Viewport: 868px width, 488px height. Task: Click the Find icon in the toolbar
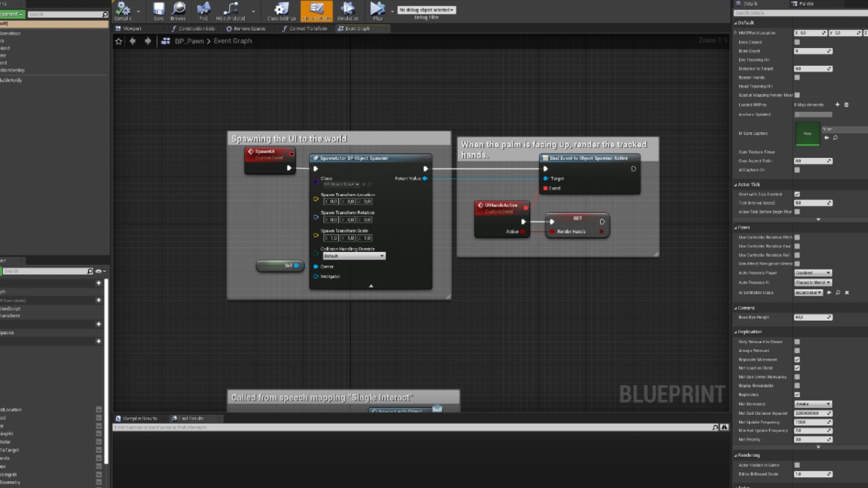point(203,10)
